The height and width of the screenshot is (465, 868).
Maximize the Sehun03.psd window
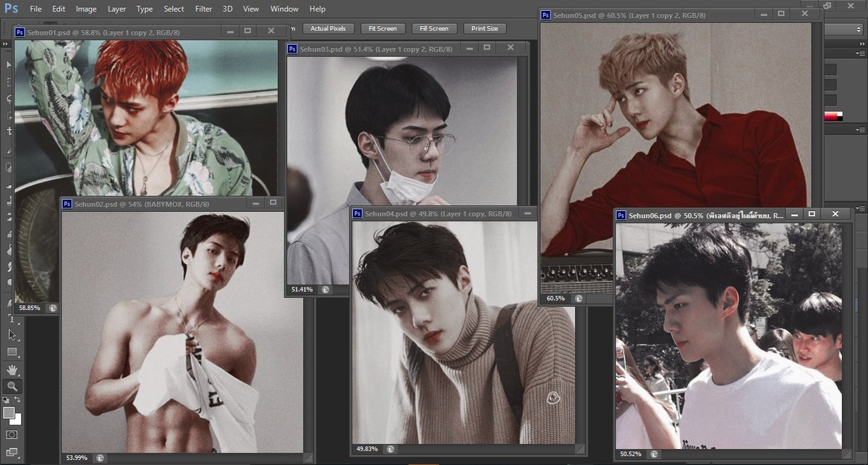(488, 48)
